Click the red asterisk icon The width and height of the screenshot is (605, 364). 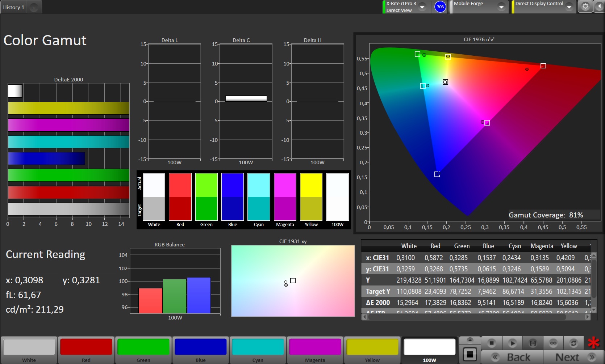tap(593, 343)
